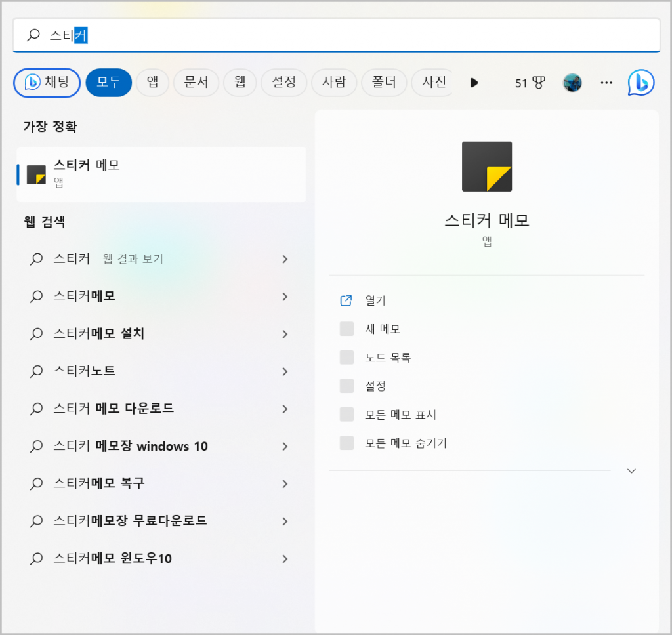Screen dimensions: 672x635
Task: Open 스티커 메모 best match result
Action: pos(161,174)
